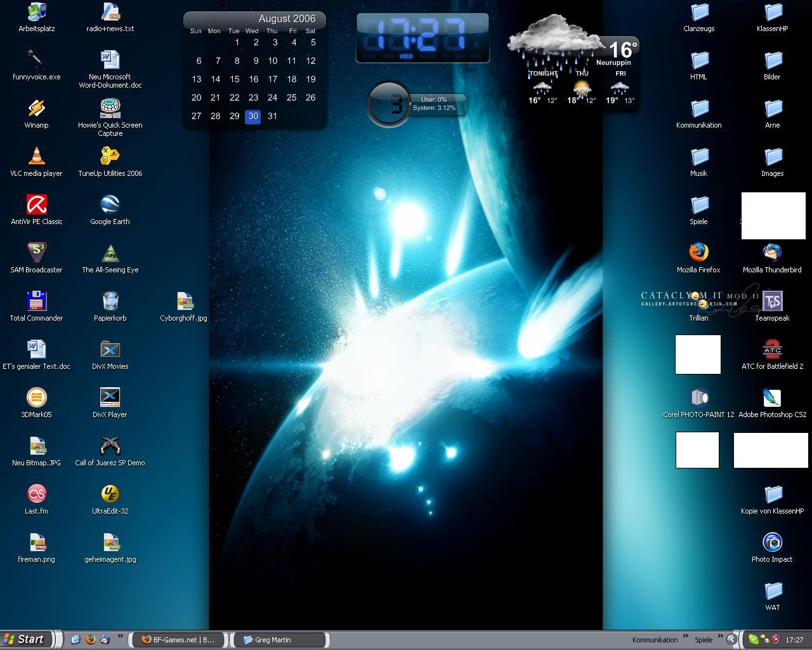Image resolution: width=812 pixels, height=650 pixels.
Task: Open Howie's Quick Screen Capture
Action: point(110,118)
